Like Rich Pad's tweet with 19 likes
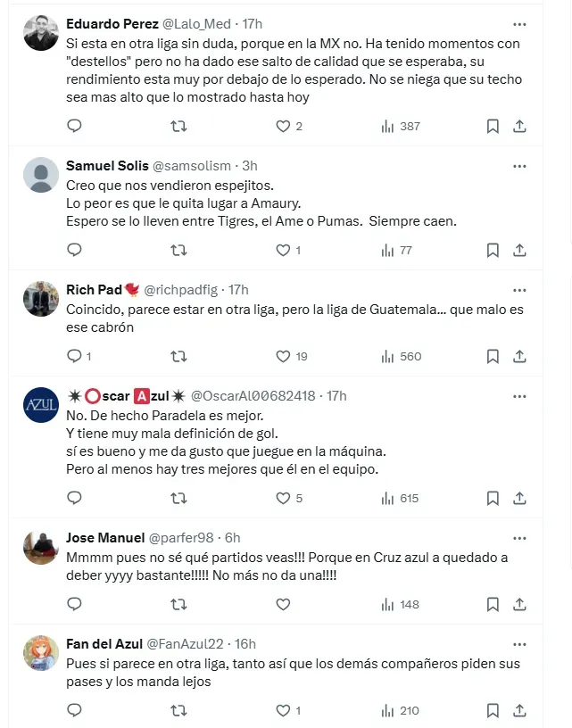 tap(283, 356)
